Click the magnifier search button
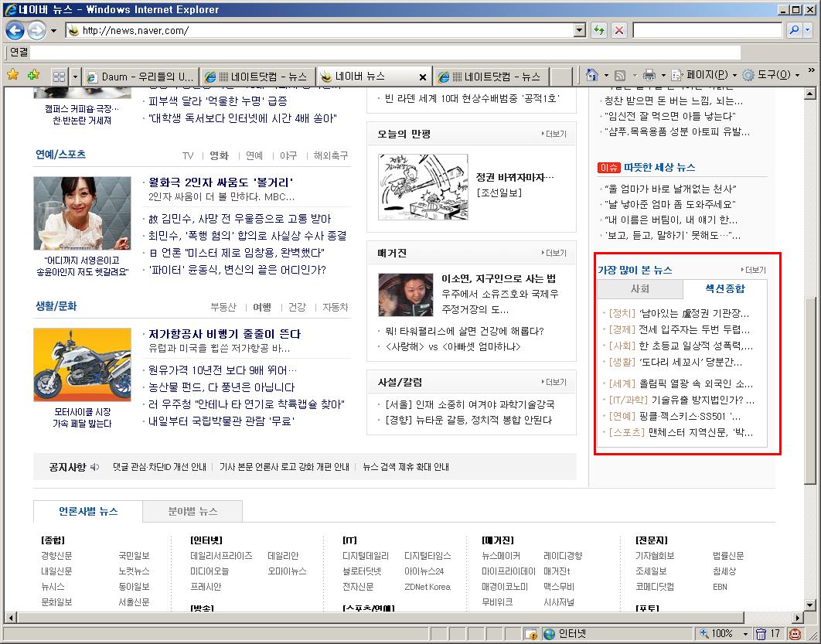This screenshot has height=644, width=821. pyautogui.click(x=794, y=30)
